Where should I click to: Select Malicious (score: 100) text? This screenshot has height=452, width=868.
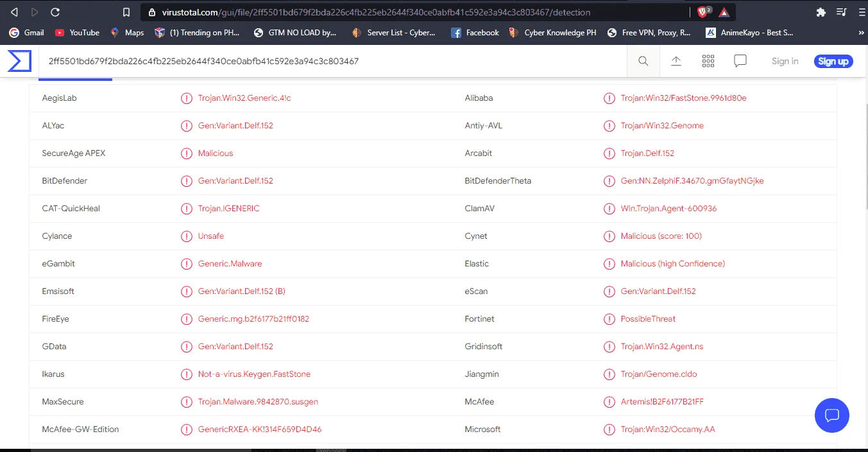coord(661,236)
